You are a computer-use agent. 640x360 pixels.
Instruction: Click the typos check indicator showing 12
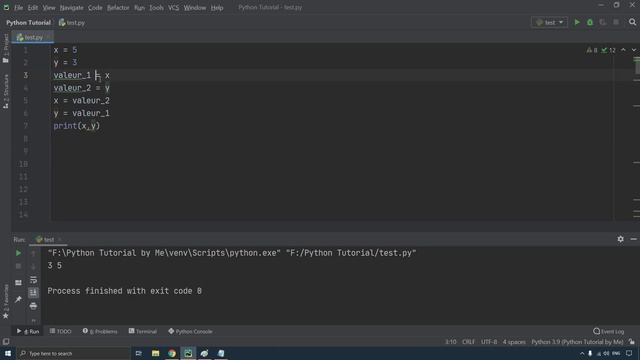(x=608, y=50)
